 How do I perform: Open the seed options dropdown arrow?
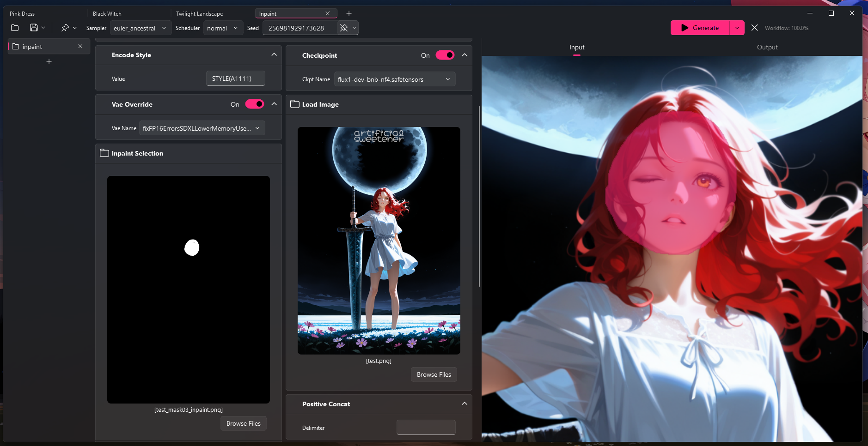355,28
